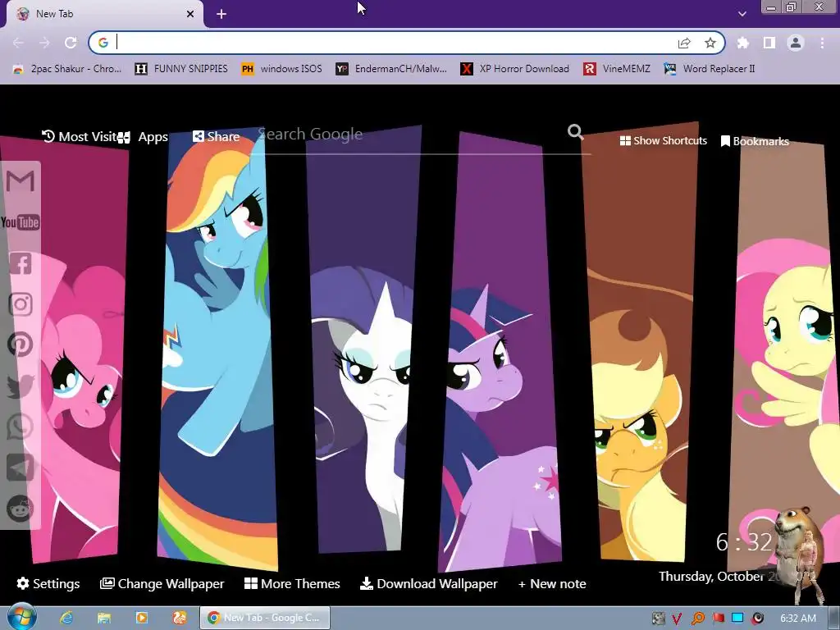840x630 pixels.
Task: Open the VineMEMZ bookmark
Action: (617, 69)
